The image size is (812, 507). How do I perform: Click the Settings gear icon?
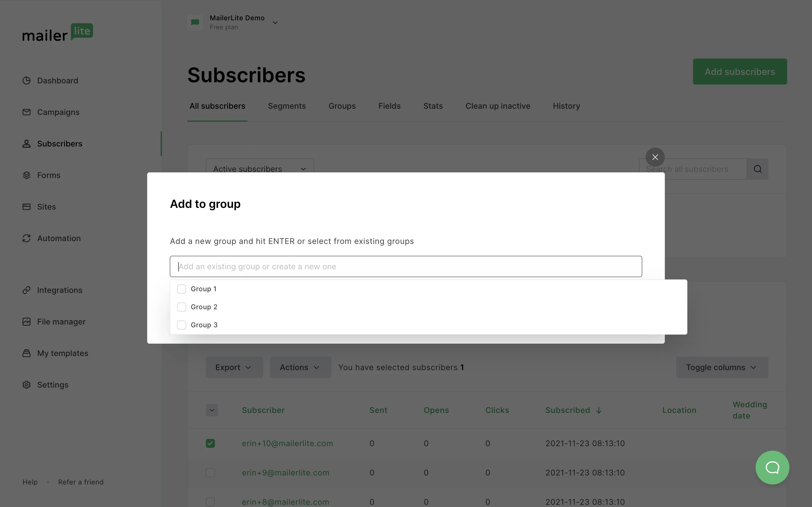tap(27, 384)
